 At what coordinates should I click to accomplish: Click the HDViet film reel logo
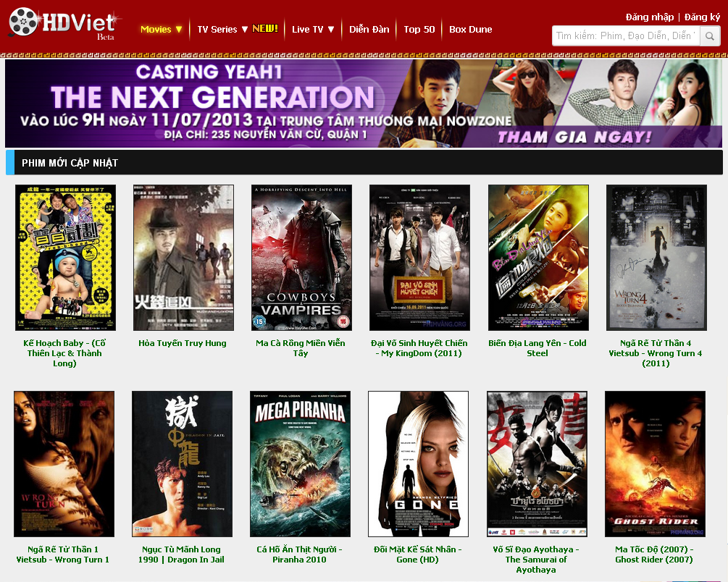[x=63, y=23]
